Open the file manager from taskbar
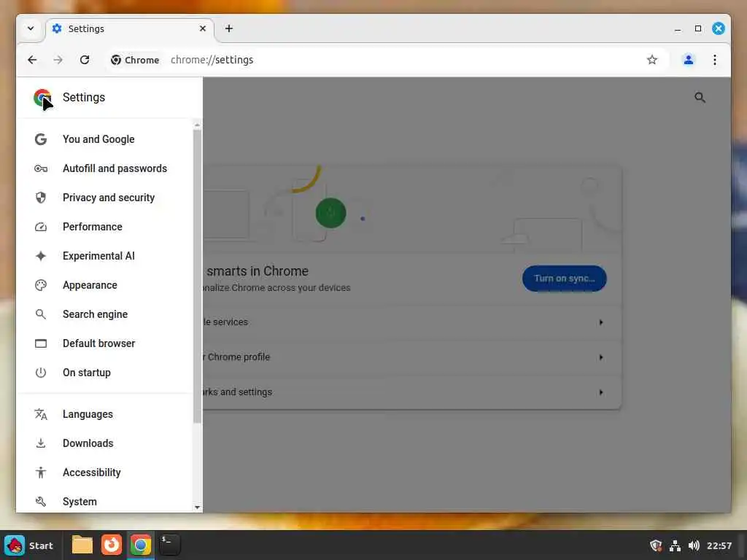 [x=82, y=545]
